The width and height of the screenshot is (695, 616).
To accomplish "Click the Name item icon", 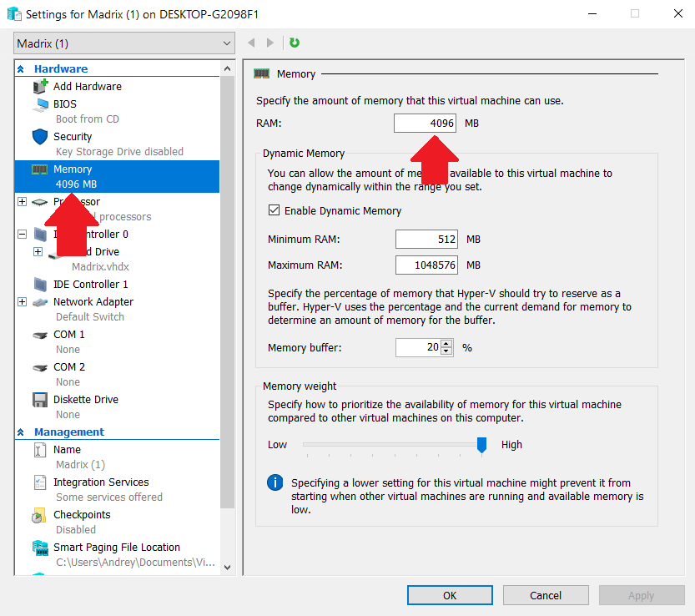I will point(40,450).
